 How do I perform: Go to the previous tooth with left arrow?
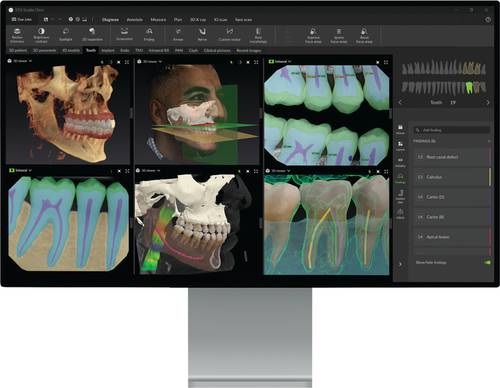click(x=400, y=102)
